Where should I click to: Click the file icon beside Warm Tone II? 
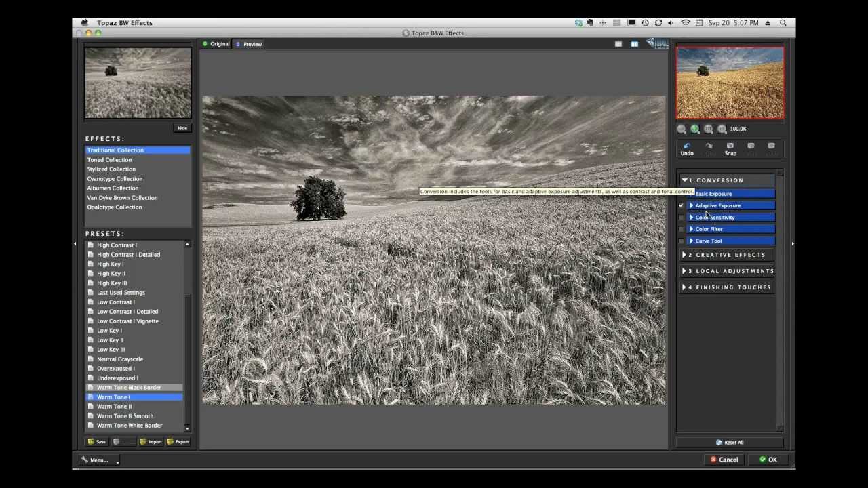tap(91, 407)
